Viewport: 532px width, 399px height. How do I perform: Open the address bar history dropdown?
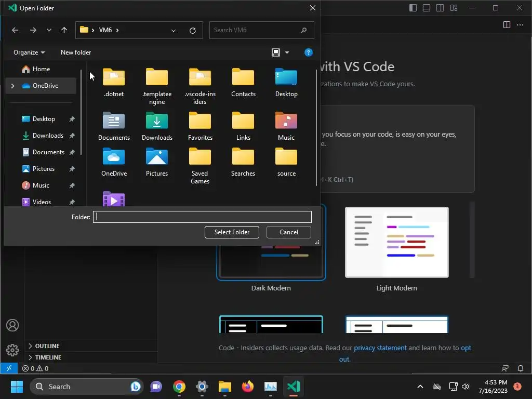coord(174,31)
